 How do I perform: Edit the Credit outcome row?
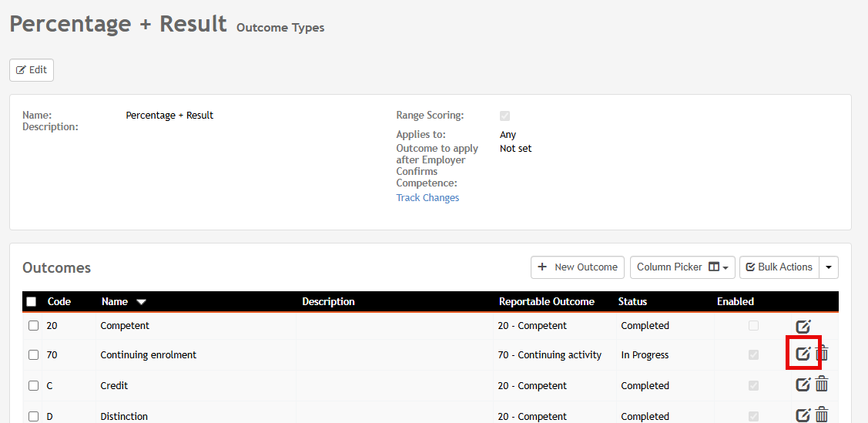point(803,384)
